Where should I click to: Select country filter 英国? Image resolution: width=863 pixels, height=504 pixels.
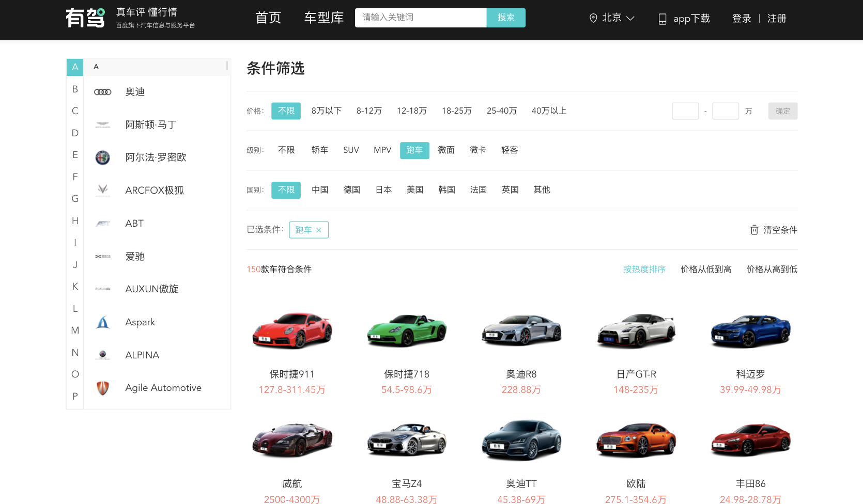click(x=510, y=190)
